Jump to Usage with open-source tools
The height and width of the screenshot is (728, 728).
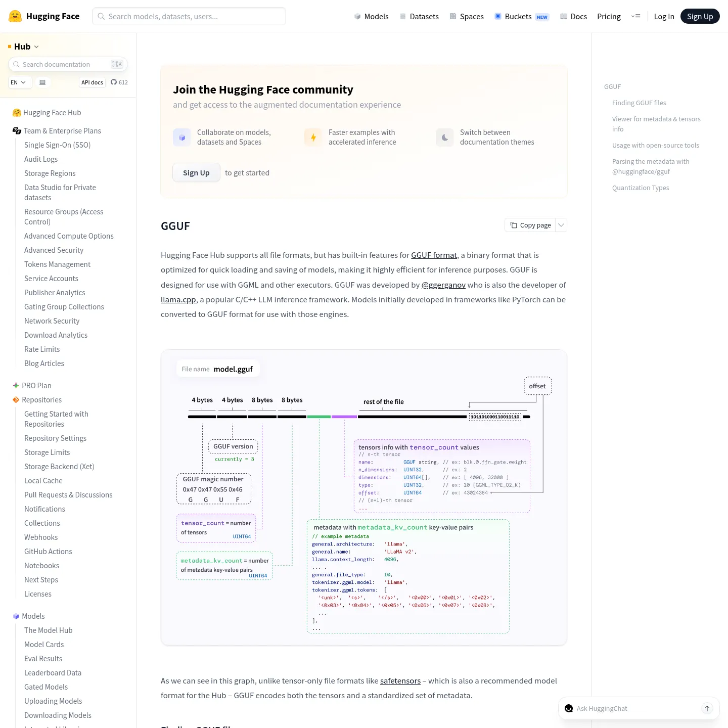(656, 145)
